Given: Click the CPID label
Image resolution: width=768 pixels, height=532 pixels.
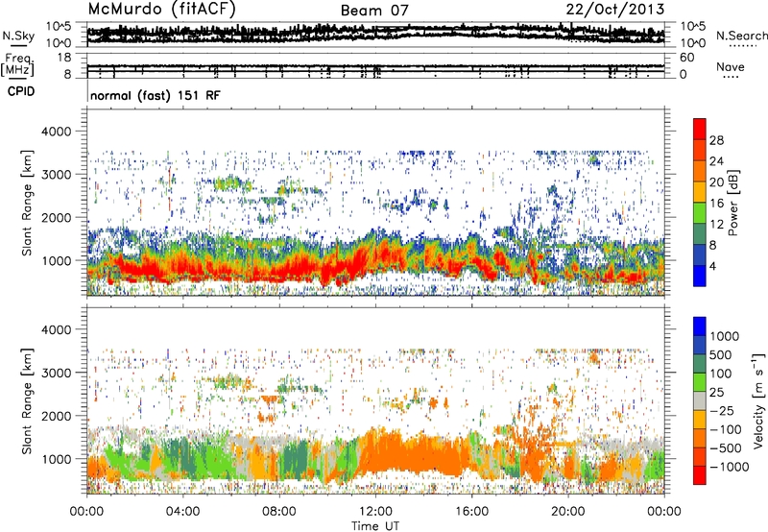Looking at the screenshot, I should click(21, 91).
